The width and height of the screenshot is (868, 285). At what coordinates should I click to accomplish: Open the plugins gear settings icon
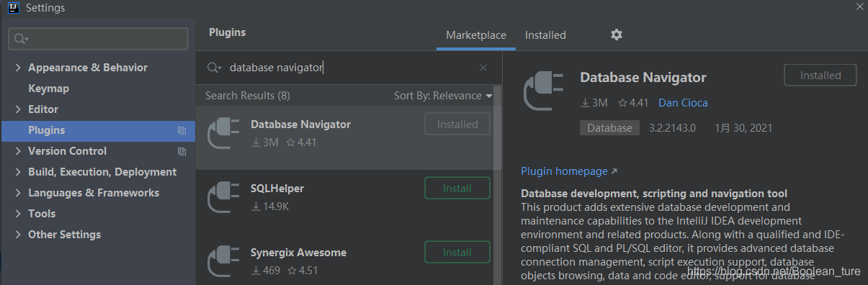[616, 35]
